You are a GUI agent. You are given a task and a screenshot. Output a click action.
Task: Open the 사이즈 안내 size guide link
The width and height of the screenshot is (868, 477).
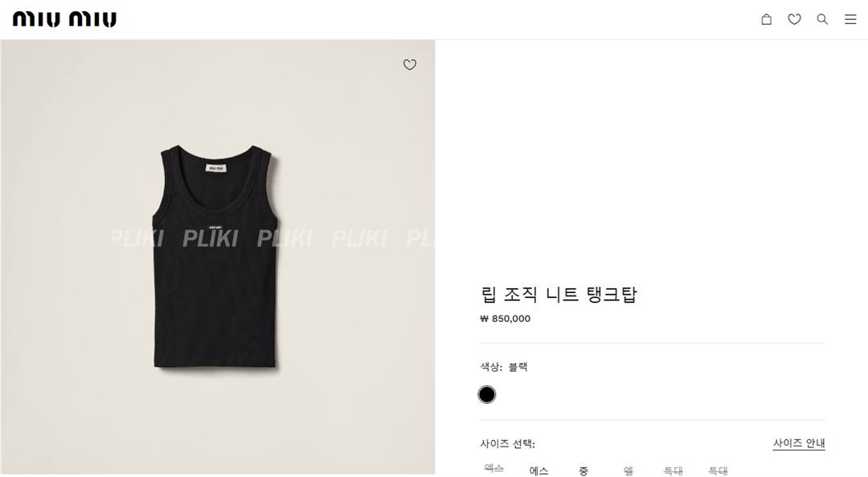click(x=799, y=443)
